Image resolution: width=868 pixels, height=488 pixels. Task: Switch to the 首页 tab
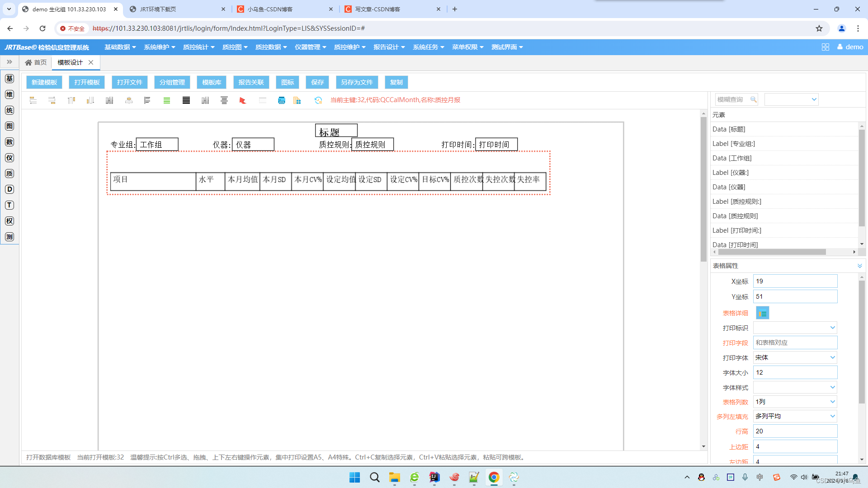tap(36, 62)
